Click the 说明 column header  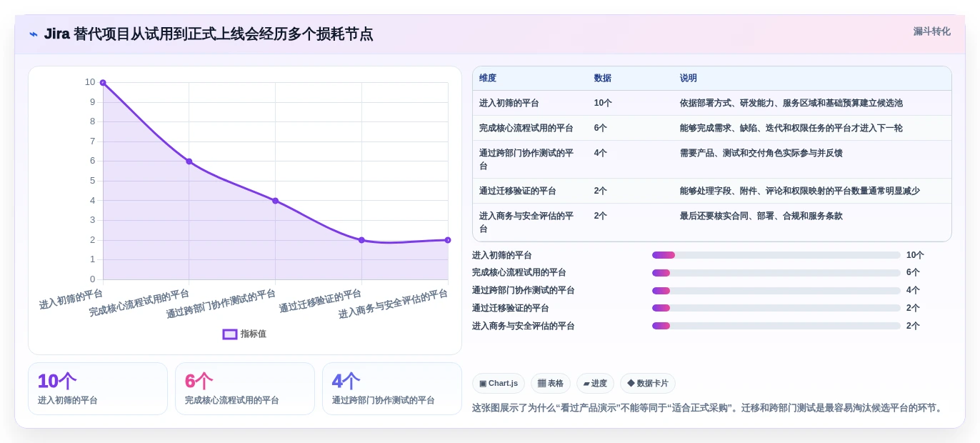(x=689, y=79)
